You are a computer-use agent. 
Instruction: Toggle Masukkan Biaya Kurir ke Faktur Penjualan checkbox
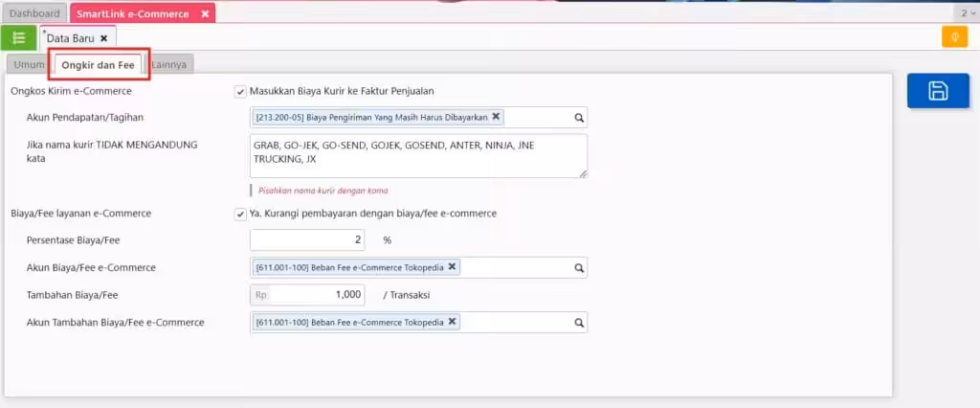(x=240, y=91)
